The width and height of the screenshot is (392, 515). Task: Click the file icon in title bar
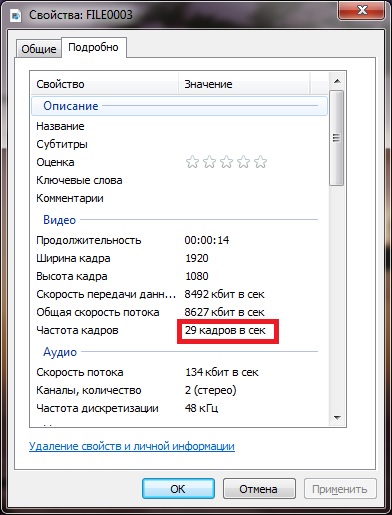[15, 15]
